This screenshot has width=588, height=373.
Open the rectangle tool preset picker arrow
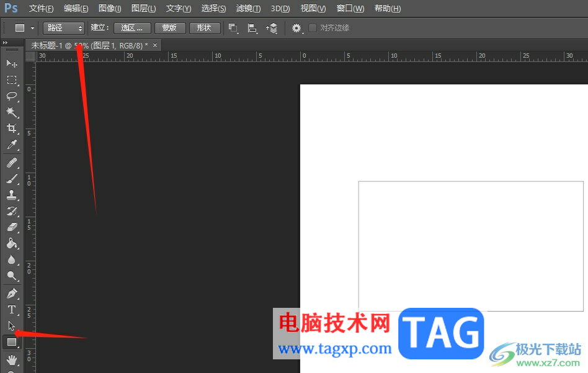[x=33, y=28]
